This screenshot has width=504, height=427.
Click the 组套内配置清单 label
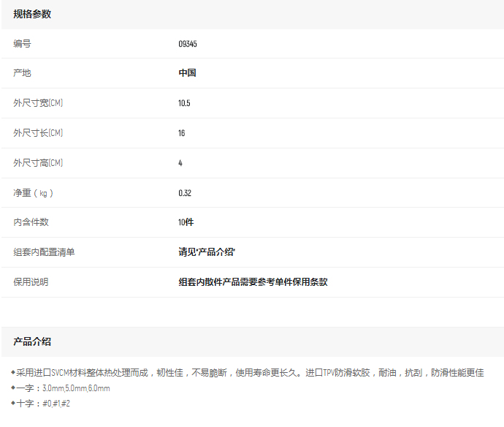44,252
